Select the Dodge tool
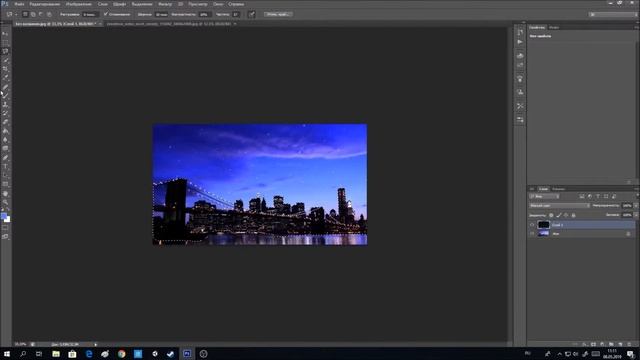The image size is (640, 360). [x=5, y=149]
